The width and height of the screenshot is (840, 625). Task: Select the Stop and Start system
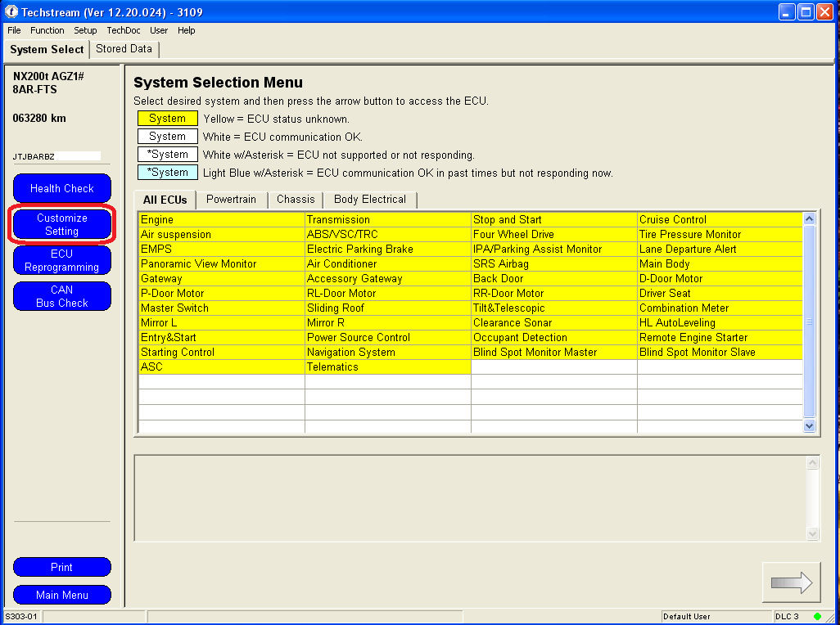click(554, 219)
